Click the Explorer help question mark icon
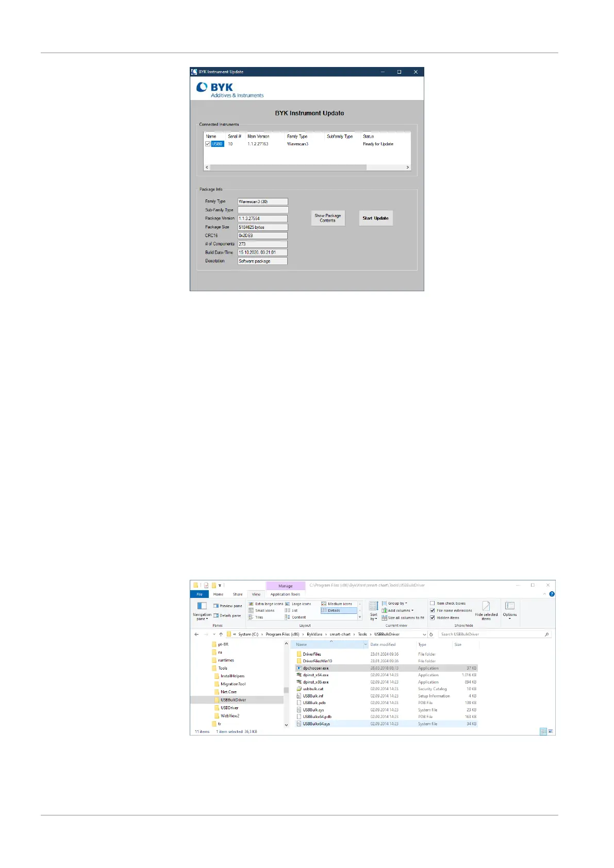 tap(552, 594)
